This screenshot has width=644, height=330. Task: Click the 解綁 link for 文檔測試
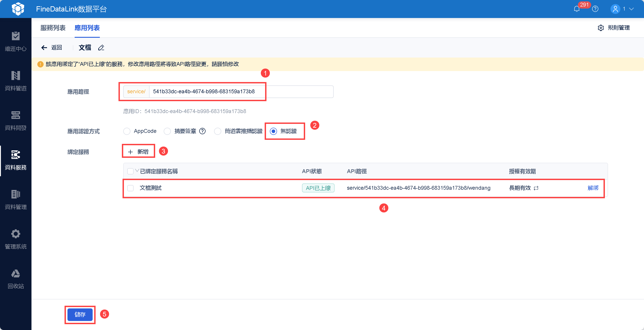click(593, 188)
